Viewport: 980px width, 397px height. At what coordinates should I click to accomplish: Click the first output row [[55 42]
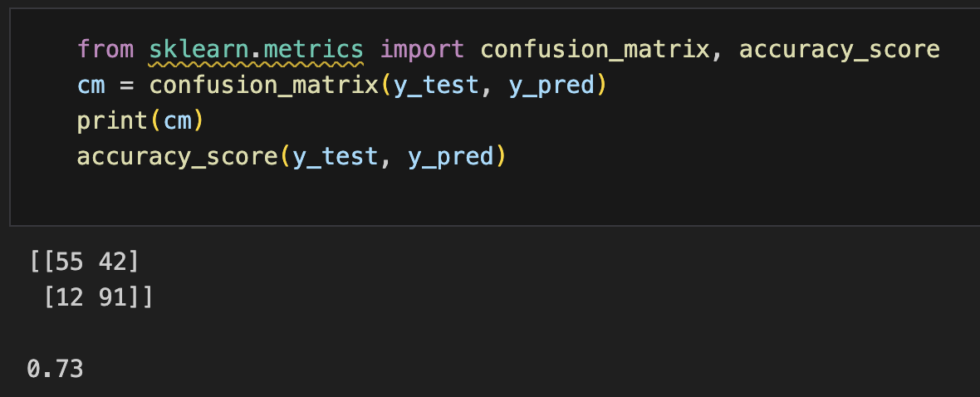point(85,262)
